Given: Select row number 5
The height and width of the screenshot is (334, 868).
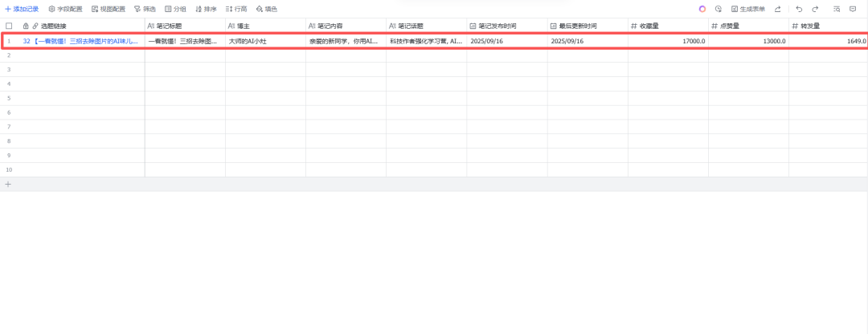Looking at the screenshot, I should point(9,99).
